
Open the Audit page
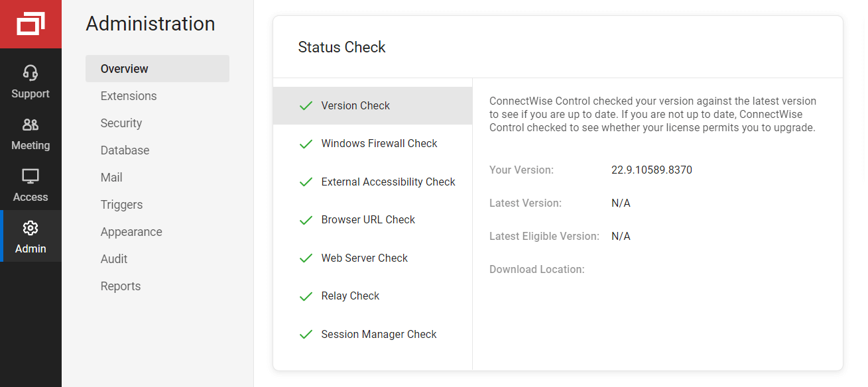click(x=114, y=259)
